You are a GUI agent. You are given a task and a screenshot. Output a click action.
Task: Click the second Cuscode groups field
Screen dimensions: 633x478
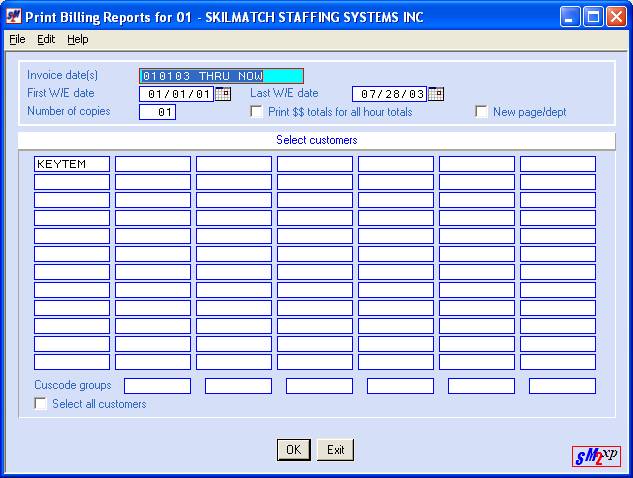click(x=239, y=386)
